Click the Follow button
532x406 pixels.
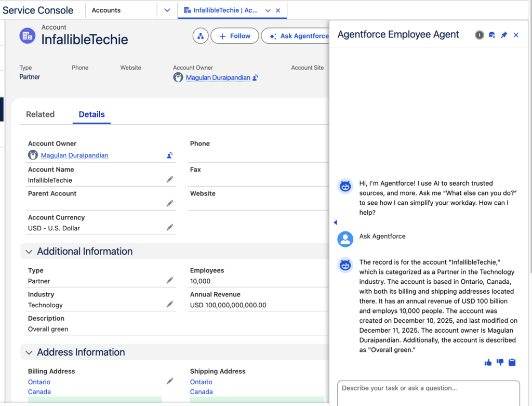tap(234, 36)
